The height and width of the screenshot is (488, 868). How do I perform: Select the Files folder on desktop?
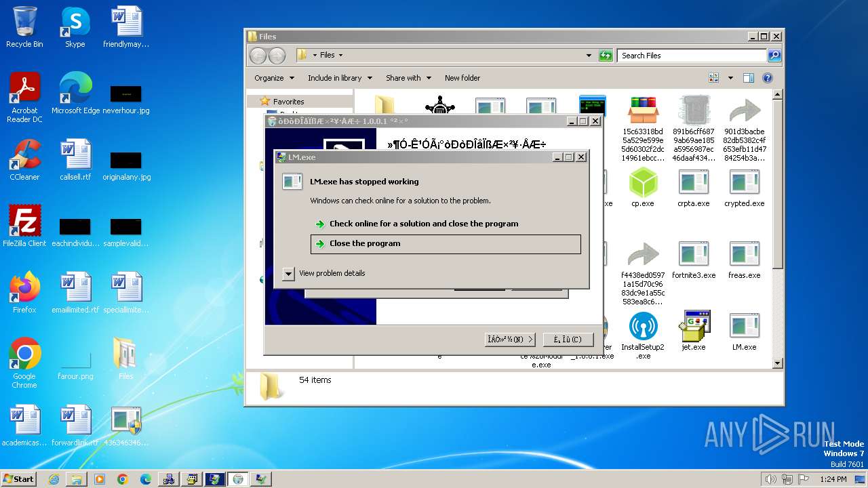point(126,359)
